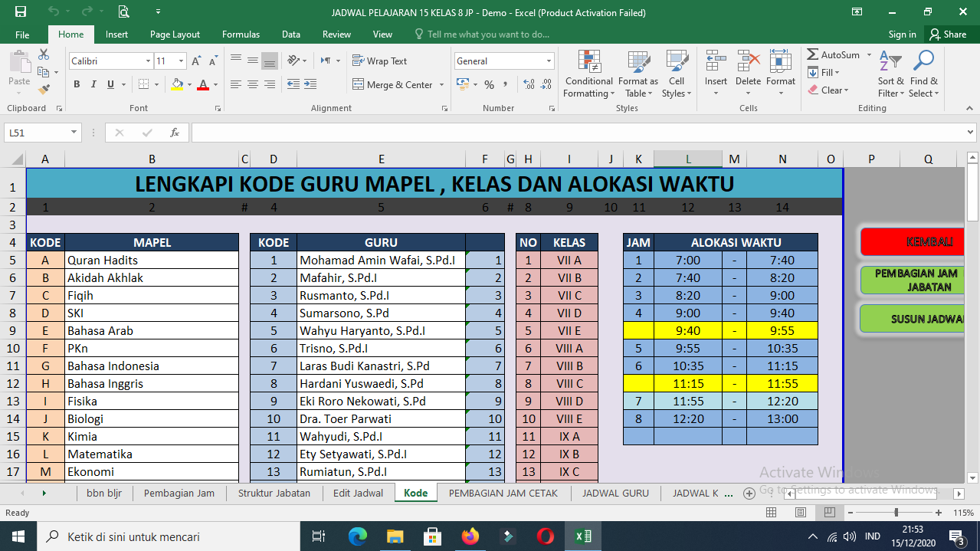Open Name Box dropdown arrow
This screenshot has height=551, width=980.
(x=74, y=133)
